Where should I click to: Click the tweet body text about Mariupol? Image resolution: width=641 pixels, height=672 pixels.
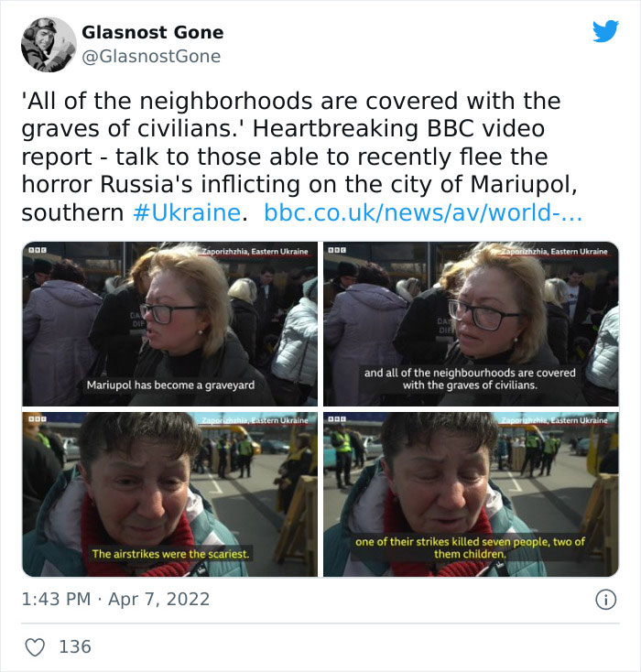[300, 157]
